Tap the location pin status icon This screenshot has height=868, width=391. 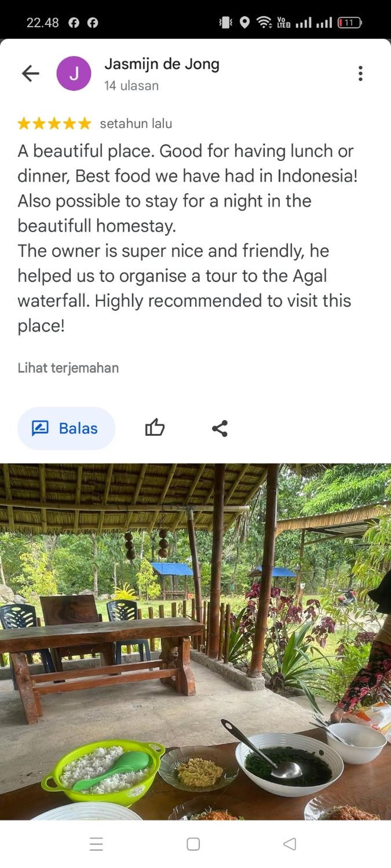coord(245,22)
